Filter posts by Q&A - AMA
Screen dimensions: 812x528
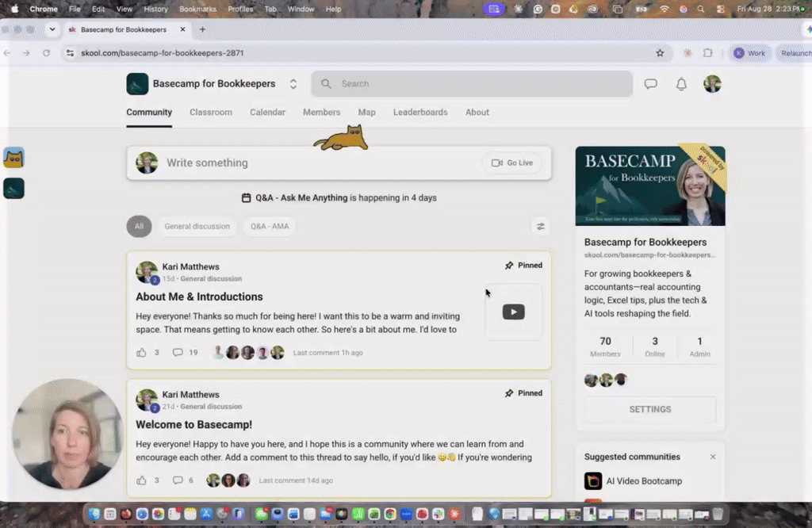point(270,226)
